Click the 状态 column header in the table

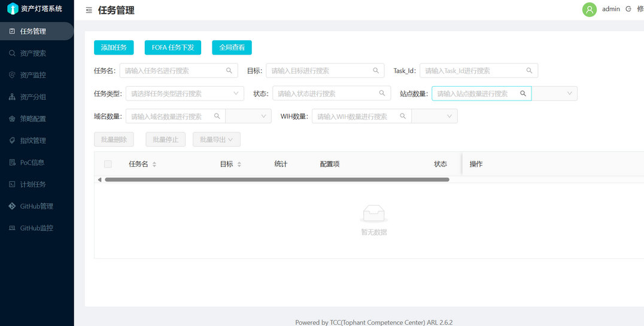[x=441, y=164]
